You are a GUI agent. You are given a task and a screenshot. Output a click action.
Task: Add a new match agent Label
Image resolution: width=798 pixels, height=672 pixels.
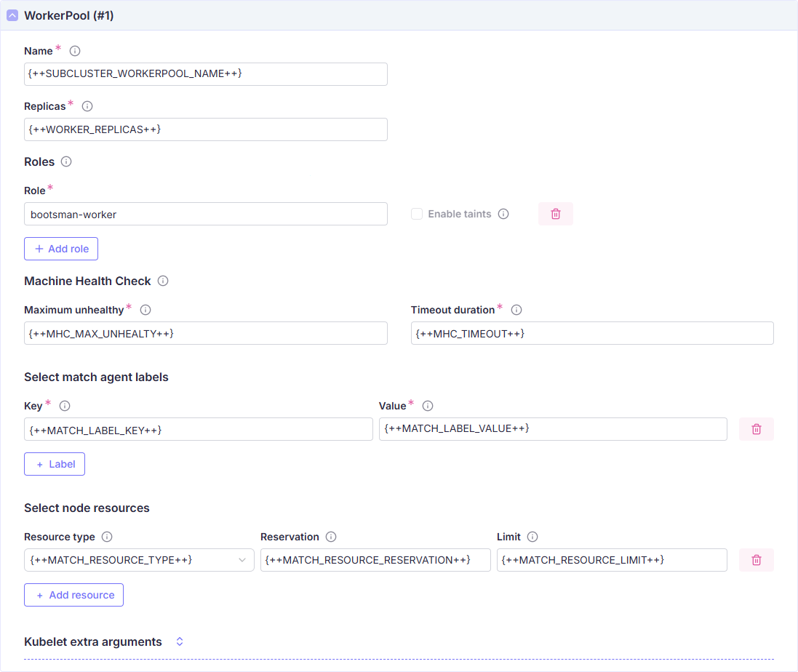pos(55,464)
